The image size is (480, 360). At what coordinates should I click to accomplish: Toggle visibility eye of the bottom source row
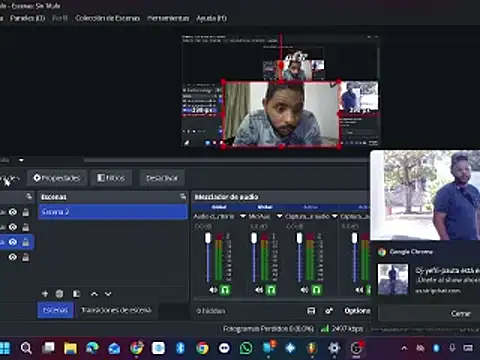click(x=13, y=257)
